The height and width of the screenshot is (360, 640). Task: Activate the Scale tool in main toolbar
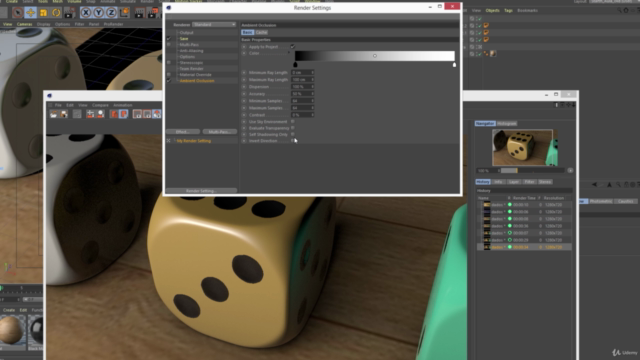[43, 13]
